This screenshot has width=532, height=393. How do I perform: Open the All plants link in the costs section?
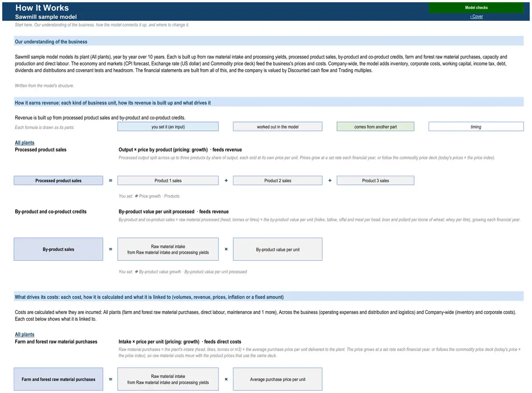coord(25,334)
